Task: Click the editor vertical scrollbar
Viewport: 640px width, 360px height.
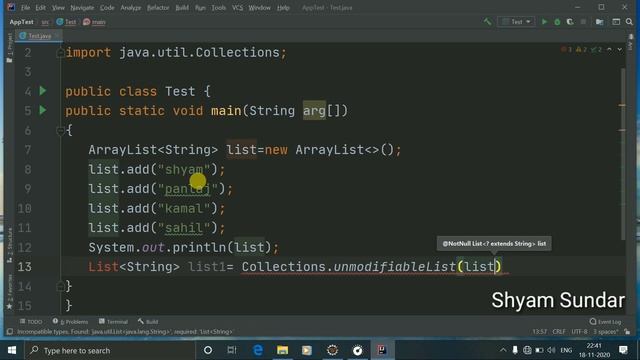Action: pos(623,155)
